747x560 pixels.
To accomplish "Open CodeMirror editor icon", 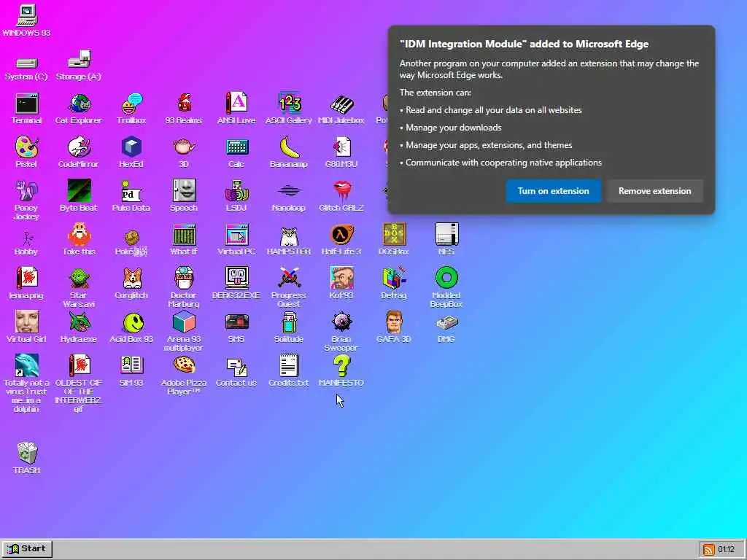I will 79,147.
